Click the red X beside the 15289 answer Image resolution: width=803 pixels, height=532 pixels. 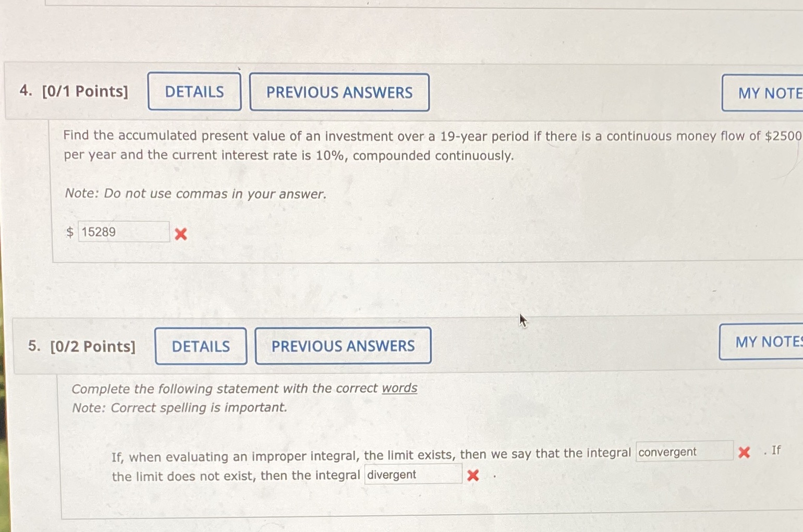tap(180, 234)
